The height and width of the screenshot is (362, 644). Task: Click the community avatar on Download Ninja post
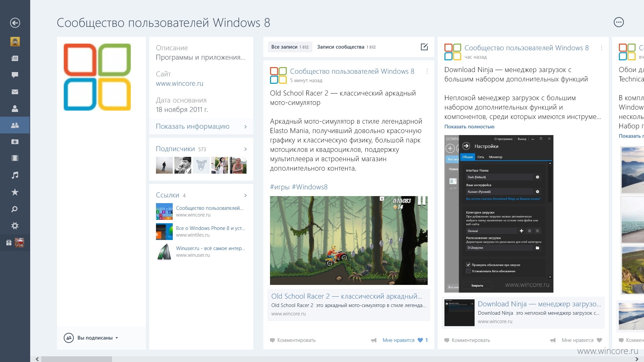pos(453,52)
